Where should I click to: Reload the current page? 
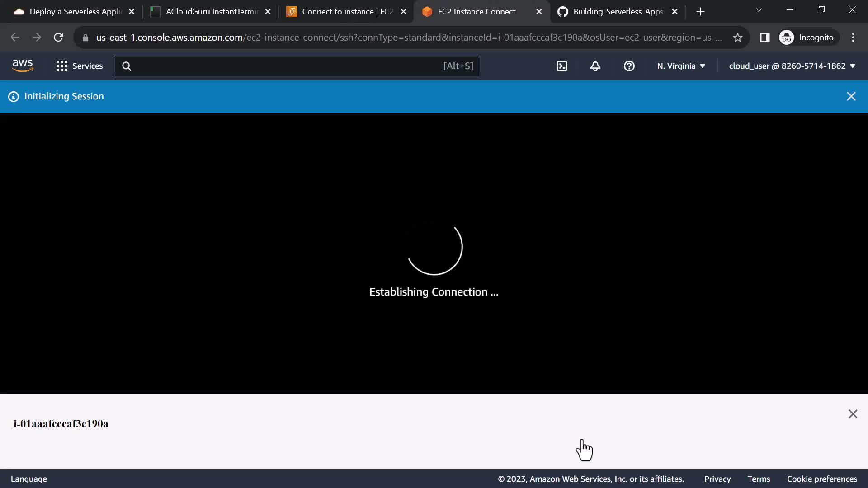pos(58,38)
